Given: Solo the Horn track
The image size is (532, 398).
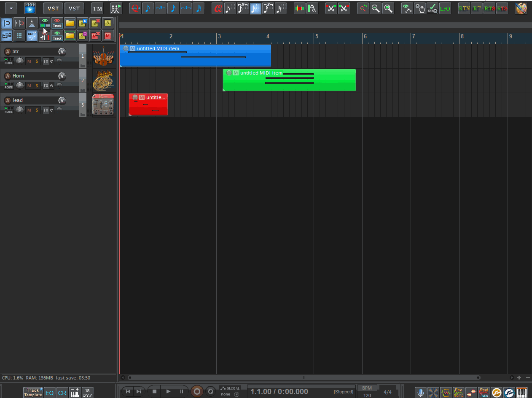Looking at the screenshot, I should coord(37,85).
